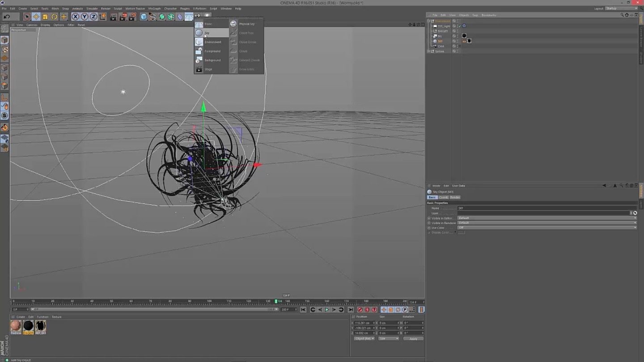This screenshot has width=644, height=362.
Task: Open the Use Color dropdown
Action: click(547, 228)
